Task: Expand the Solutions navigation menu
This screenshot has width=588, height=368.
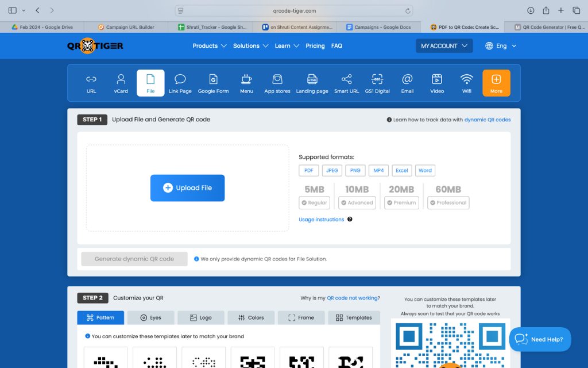Action: pos(250,46)
